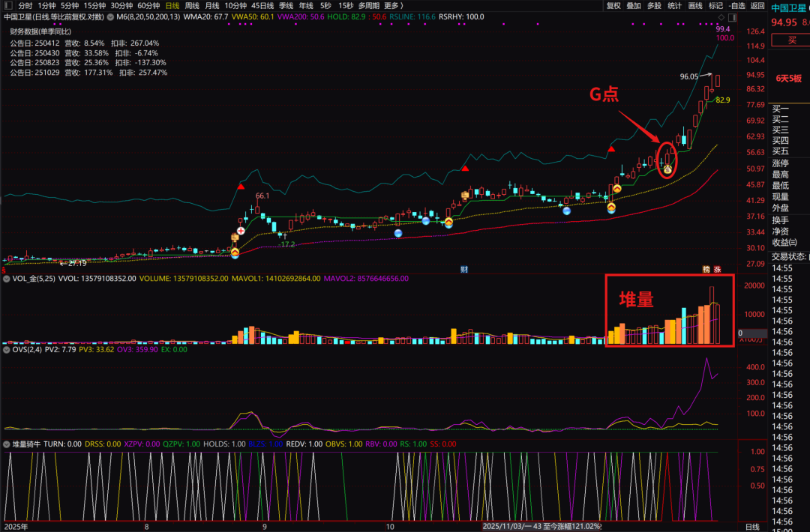The height and width of the screenshot is (532, 810).
Task: Click the 统计 statistics button
Action: click(675, 6)
